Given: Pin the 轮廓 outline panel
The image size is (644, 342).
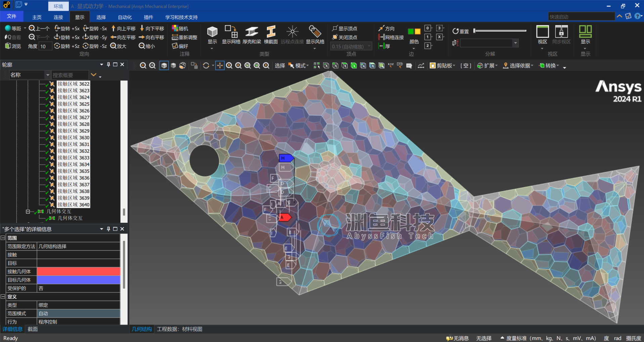Looking at the screenshot, I should pyautogui.click(x=108, y=64).
